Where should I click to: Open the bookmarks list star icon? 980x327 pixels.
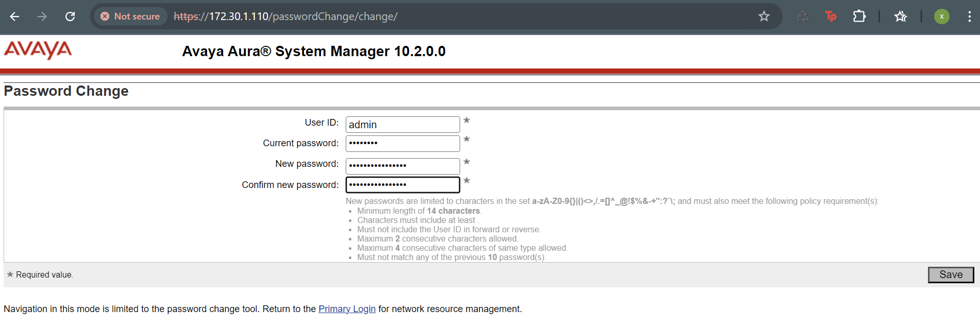click(x=901, y=16)
